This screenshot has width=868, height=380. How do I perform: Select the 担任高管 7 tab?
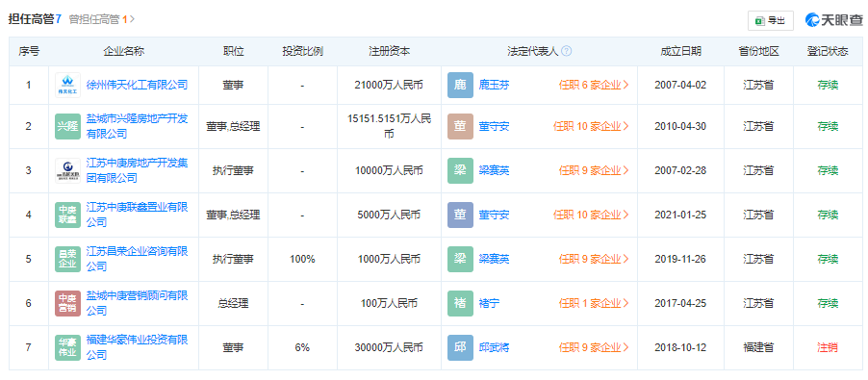[35, 19]
